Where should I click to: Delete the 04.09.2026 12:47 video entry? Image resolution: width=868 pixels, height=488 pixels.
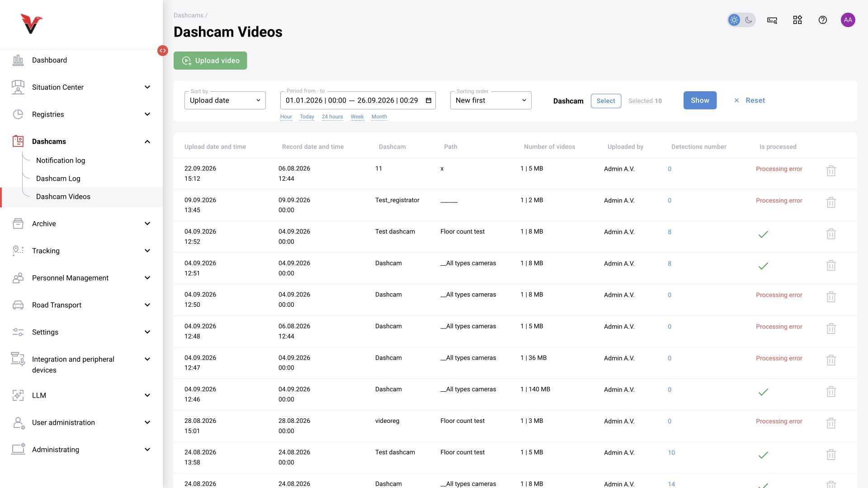pos(831,360)
